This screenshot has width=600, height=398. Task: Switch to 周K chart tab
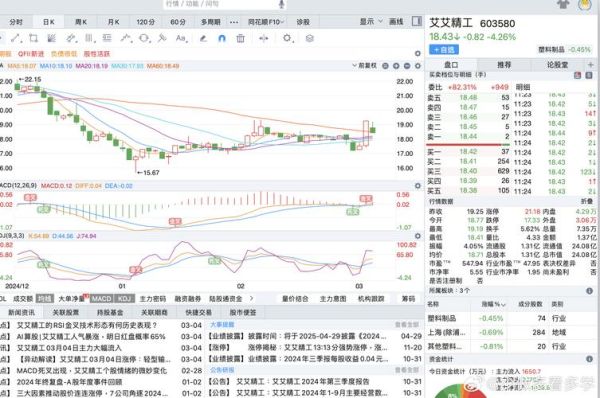pyautogui.click(x=81, y=22)
